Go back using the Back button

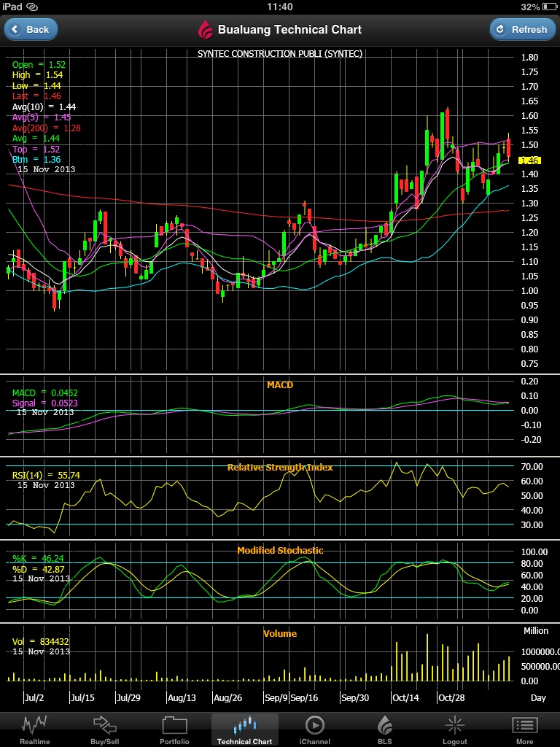pos(31,29)
